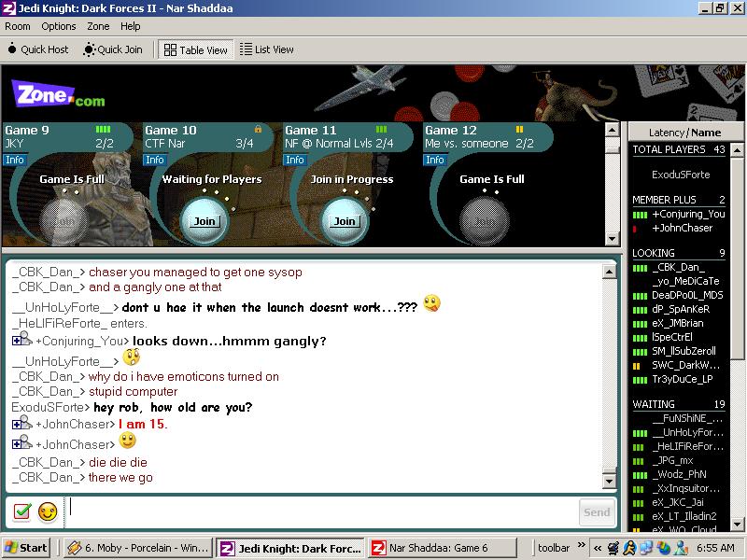The width and height of the screenshot is (747, 560).
Task: Click the Quick Host button
Action: 38,49
